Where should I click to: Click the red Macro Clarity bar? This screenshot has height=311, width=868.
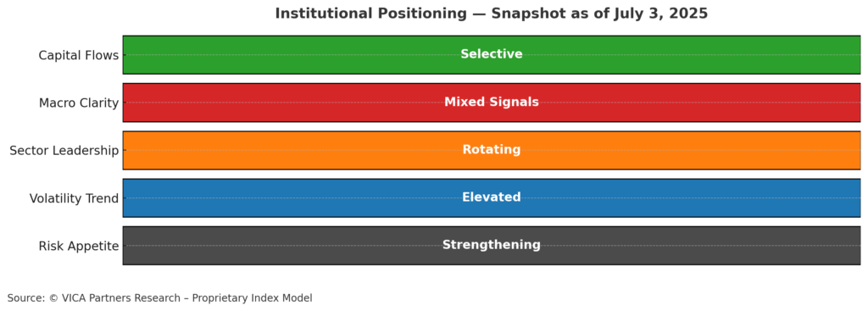click(492, 103)
